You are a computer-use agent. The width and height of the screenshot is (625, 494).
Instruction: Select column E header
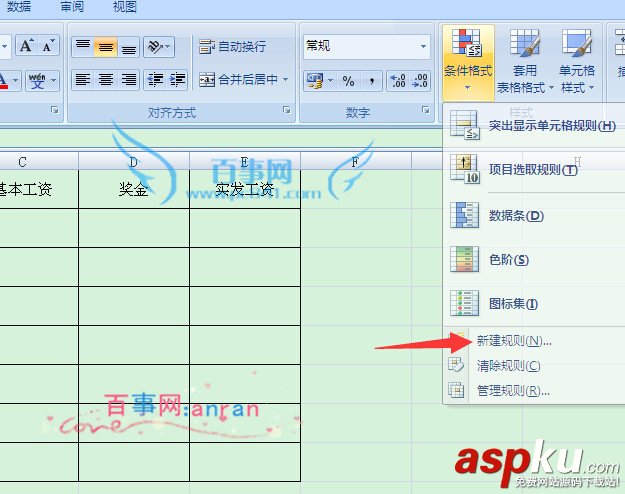coord(245,162)
